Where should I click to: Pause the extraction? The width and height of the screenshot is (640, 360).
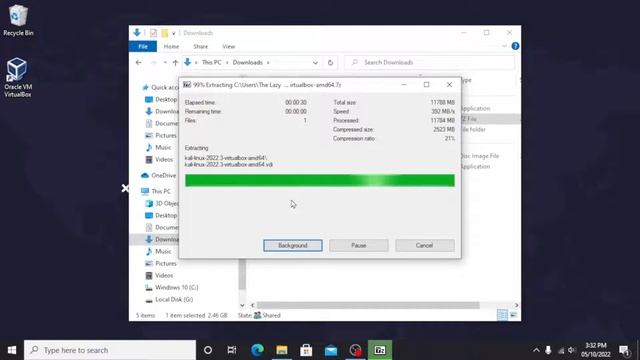359,245
